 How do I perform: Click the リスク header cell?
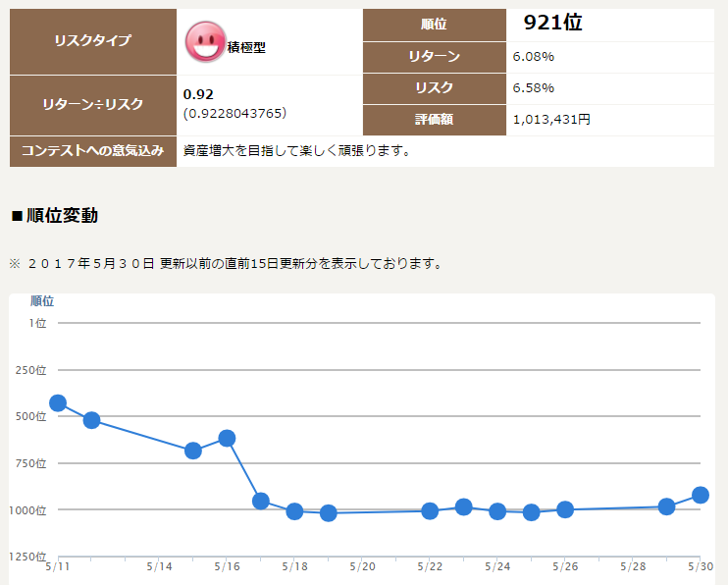(x=434, y=88)
